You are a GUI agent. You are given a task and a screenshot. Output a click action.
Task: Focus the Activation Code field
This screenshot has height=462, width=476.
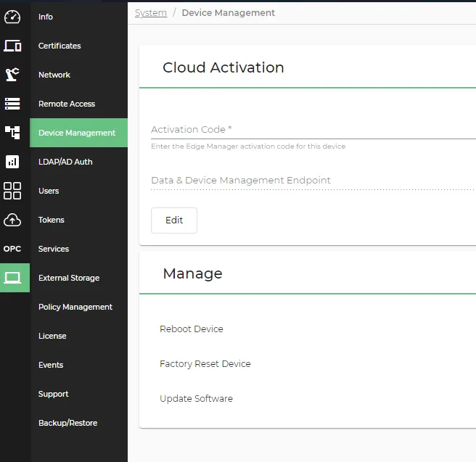point(313,130)
